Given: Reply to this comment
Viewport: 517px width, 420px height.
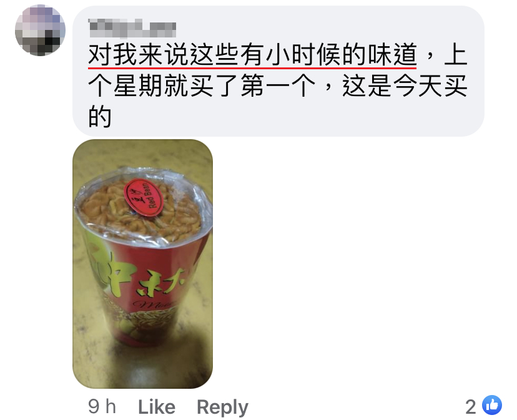Looking at the screenshot, I should (222, 407).
